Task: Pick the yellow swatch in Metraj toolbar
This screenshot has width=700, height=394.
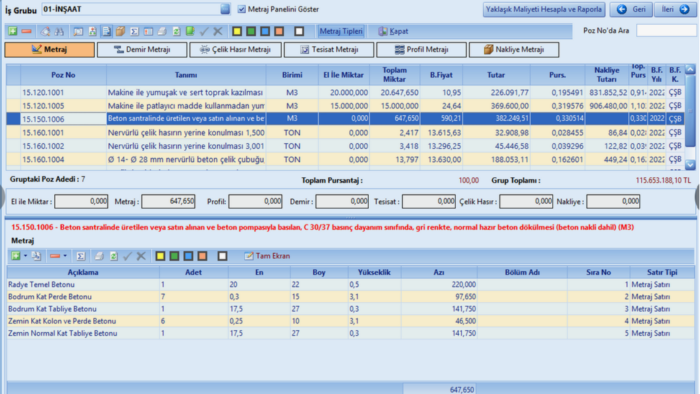Action: (x=160, y=256)
